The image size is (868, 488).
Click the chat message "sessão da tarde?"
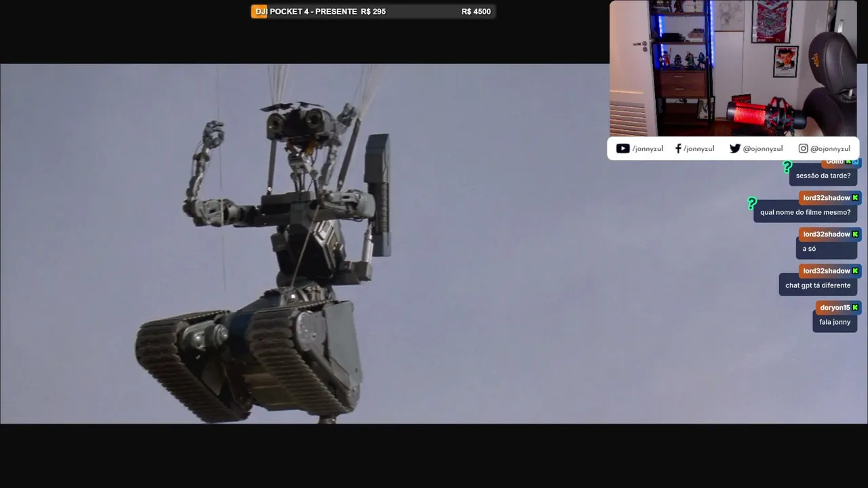(823, 176)
